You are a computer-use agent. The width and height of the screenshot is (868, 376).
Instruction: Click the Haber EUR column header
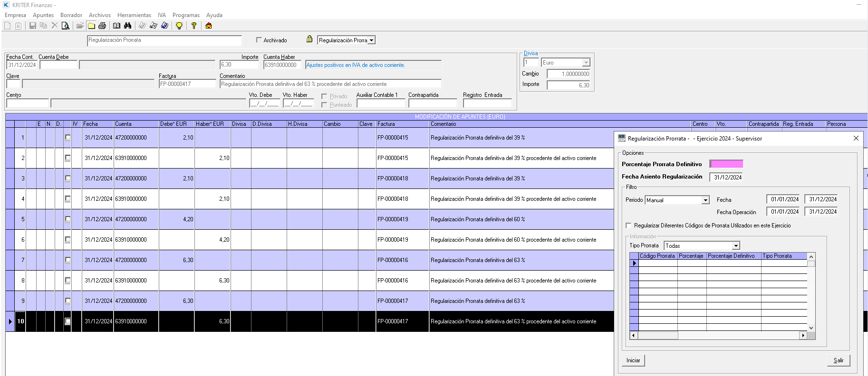coord(212,124)
